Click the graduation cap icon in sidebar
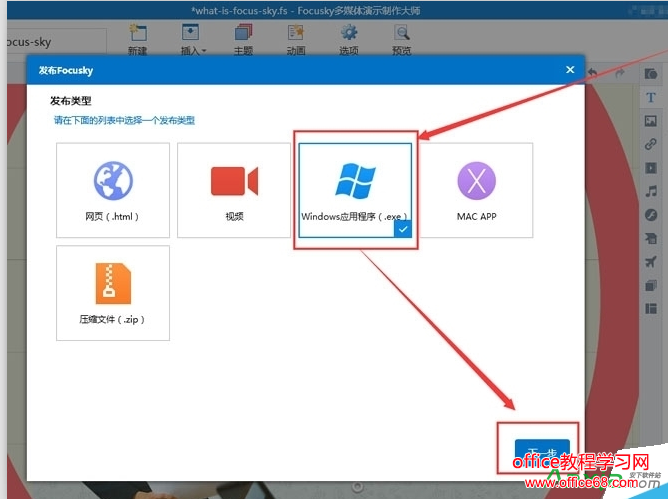This screenshot has height=499, width=668. (651, 238)
